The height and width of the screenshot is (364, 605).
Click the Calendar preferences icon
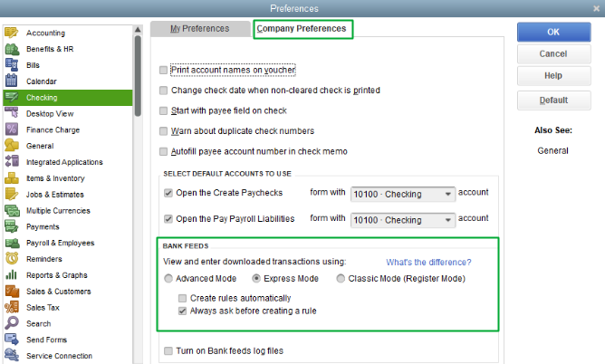(12, 81)
